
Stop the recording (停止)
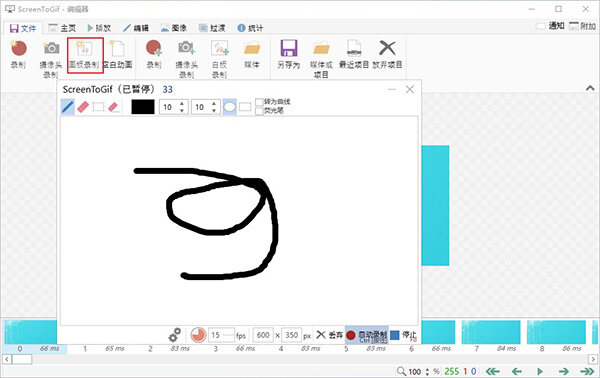click(x=404, y=336)
